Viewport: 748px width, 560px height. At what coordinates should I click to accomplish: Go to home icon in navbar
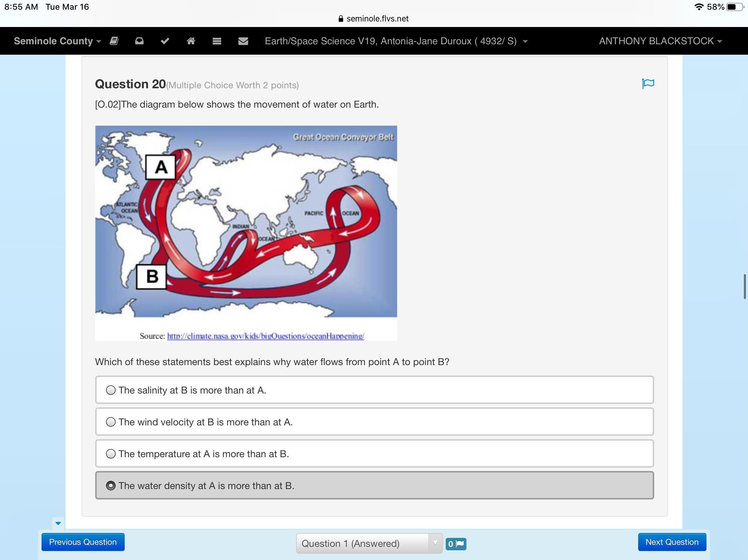pos(191,41)
